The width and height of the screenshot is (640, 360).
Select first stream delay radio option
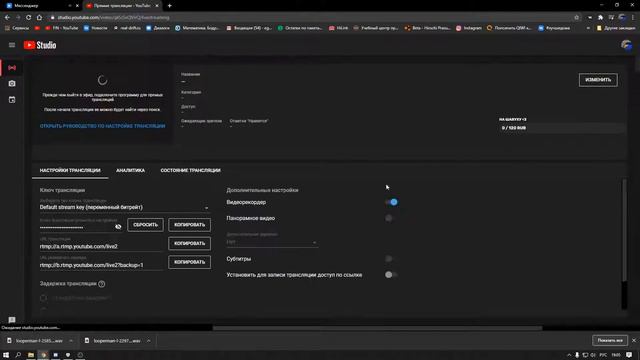tap(43, 298)
